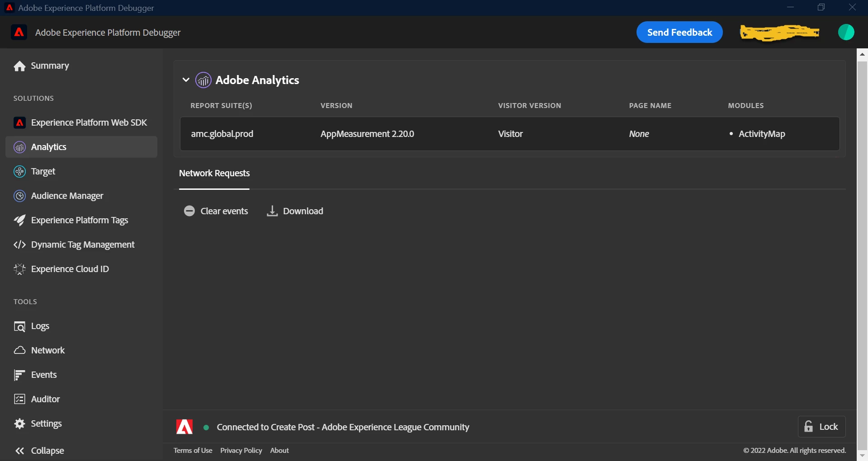Click the amc.global.prod report suite cell
The width and height of the screenshot is (868, 461).
point(222,134)
